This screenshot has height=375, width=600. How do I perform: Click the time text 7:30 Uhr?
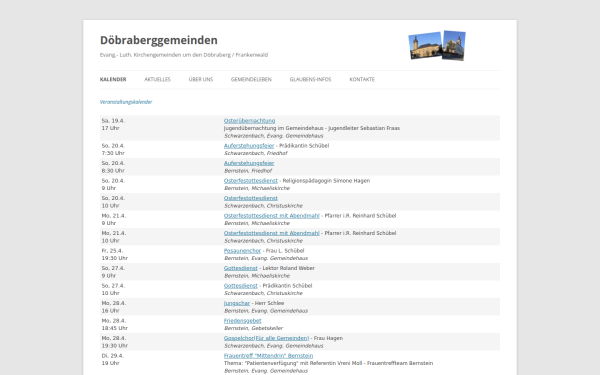pyautogui.click(x=113, y=153)
